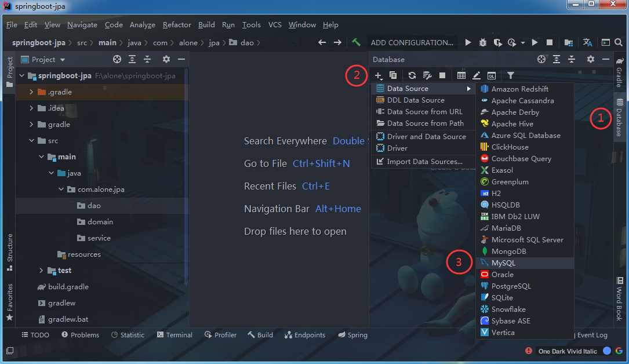This screenshot has height=364, width=629.
Task: Open the Endpoints tool window
Action: point(305,335)
